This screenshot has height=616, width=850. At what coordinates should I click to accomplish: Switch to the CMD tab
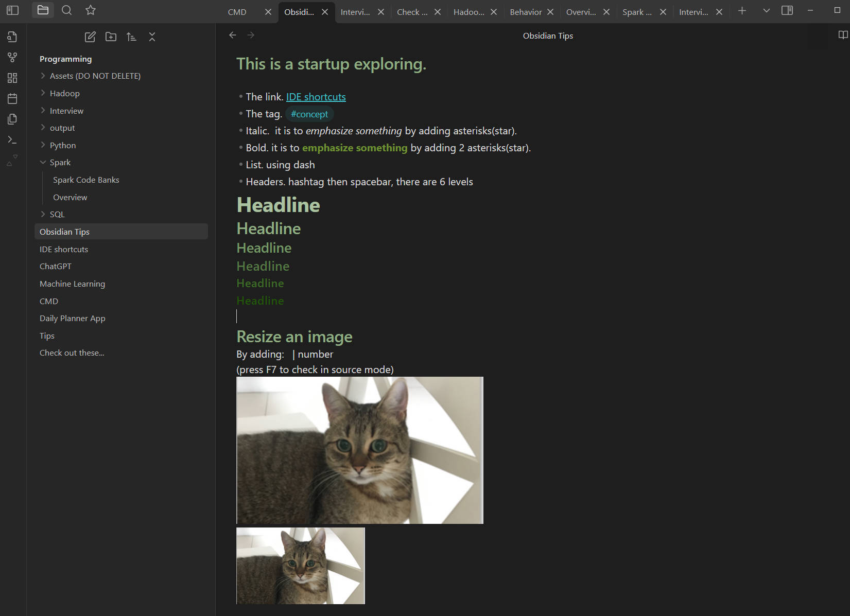click(x=237, y=12)
